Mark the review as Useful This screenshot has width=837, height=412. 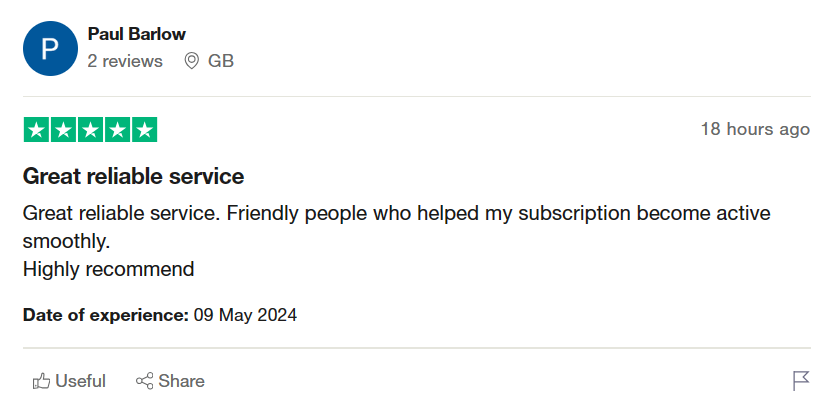69,381
